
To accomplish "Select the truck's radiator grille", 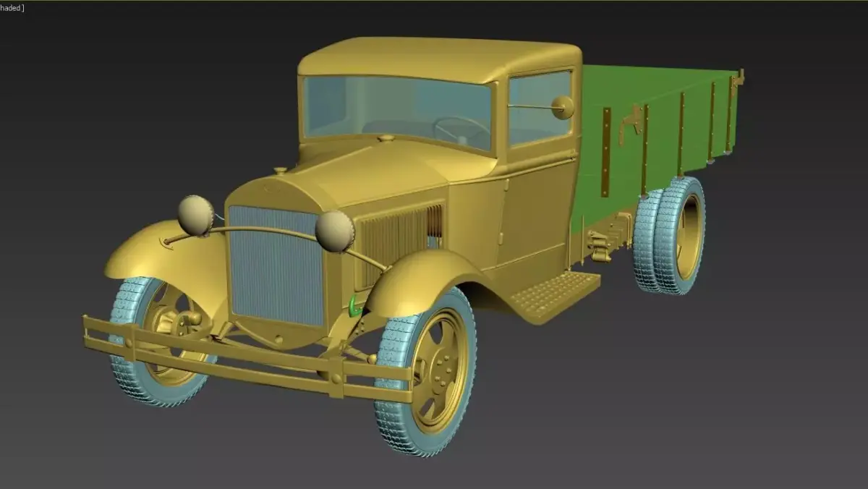I will click(276, 265).
